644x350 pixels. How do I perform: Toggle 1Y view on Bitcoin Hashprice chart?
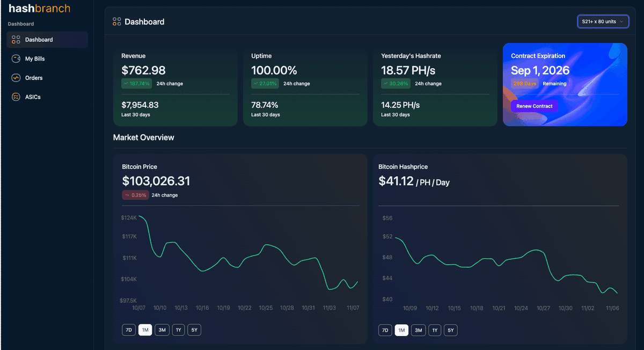[435, 330]
